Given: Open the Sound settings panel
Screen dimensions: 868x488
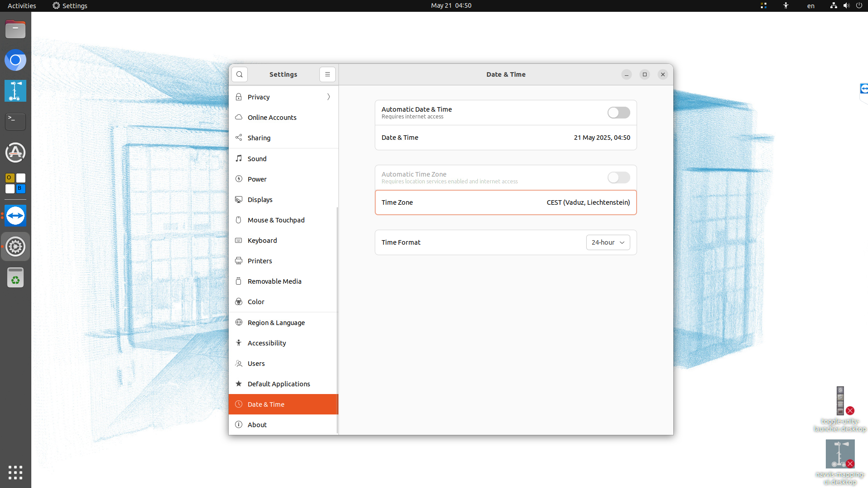Looking at the screenshot, I should click(x=284, y=158).
